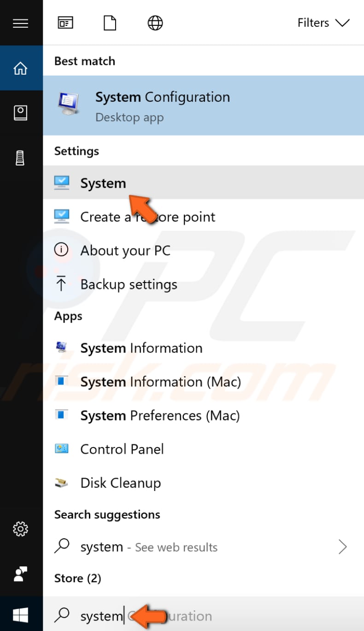Viewport: 364px width, 631px height.
Task: Switch to the Documents filter tab
Action: (x=110, y=23)
